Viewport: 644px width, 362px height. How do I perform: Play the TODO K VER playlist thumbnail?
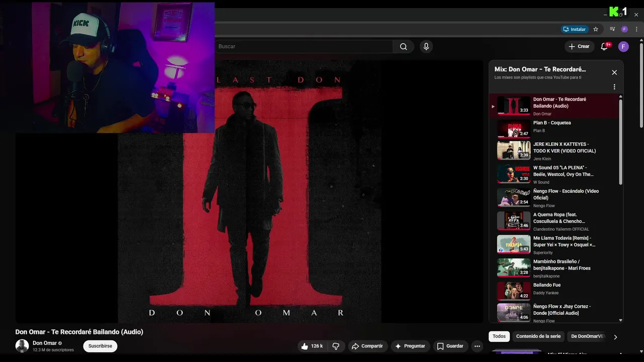(x=514, y=150)
